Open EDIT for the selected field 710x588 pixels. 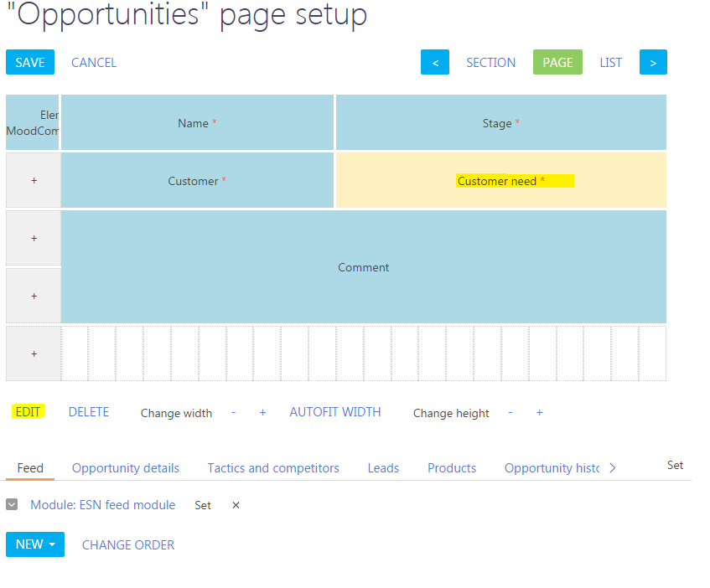click(x=28, y=412)
